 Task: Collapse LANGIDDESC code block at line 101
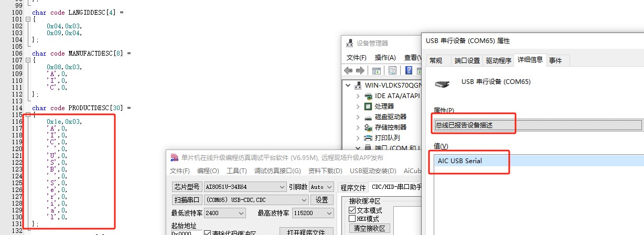[x=27, y=19]
